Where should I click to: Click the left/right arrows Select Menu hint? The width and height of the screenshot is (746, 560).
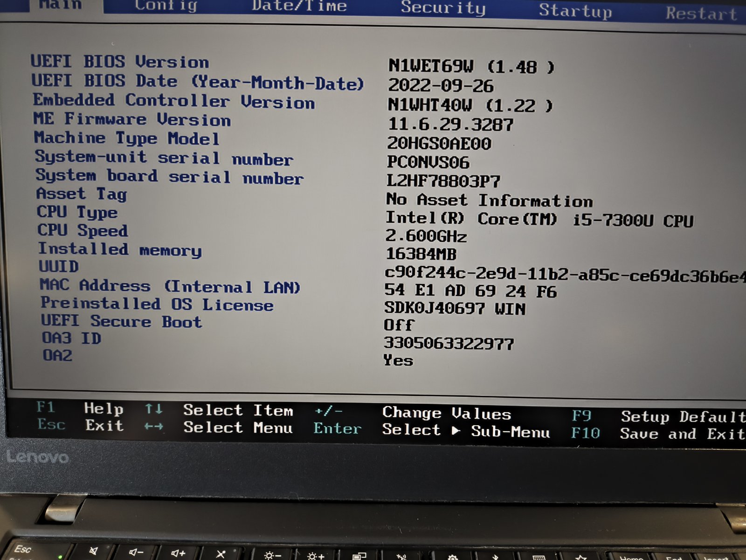click(x=219, y=427)
